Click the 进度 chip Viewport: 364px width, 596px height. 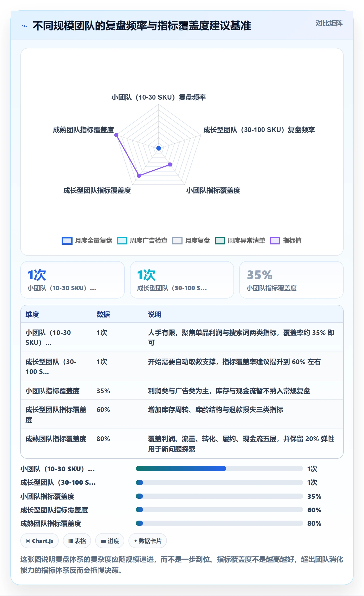point(110,541)
